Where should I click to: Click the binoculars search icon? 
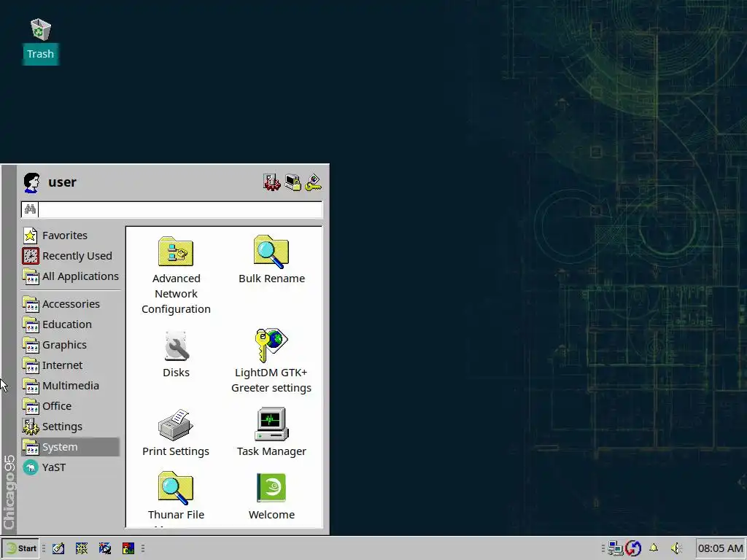tap(30, 209)
